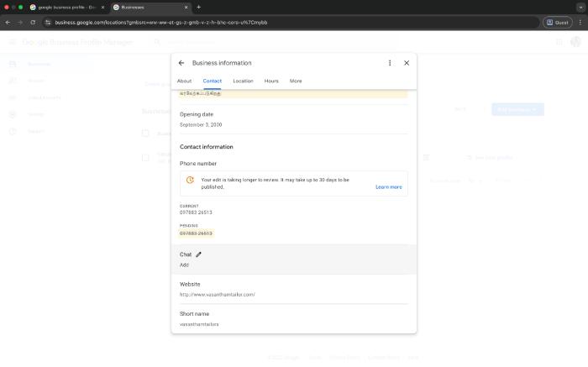Select the More tab
Viewport: 588px width, 367px height.
[296, 81]
